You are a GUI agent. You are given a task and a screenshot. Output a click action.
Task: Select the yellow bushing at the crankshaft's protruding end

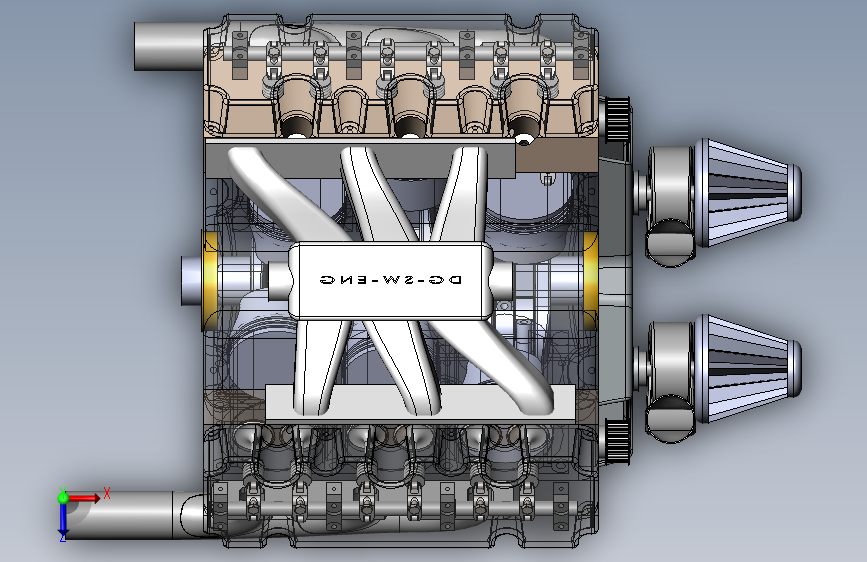(210, 280)
